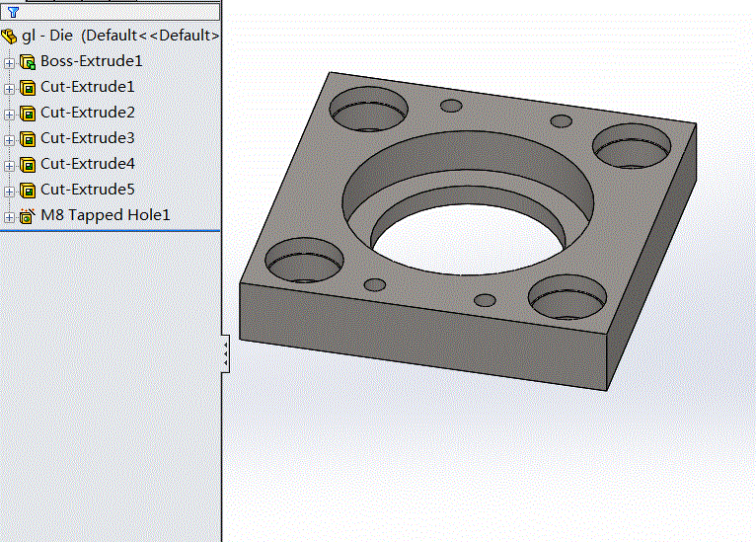Click the Cut-Extrude3 feature icon
Viewport: 756px width, 542px height.
pos(28,139)
